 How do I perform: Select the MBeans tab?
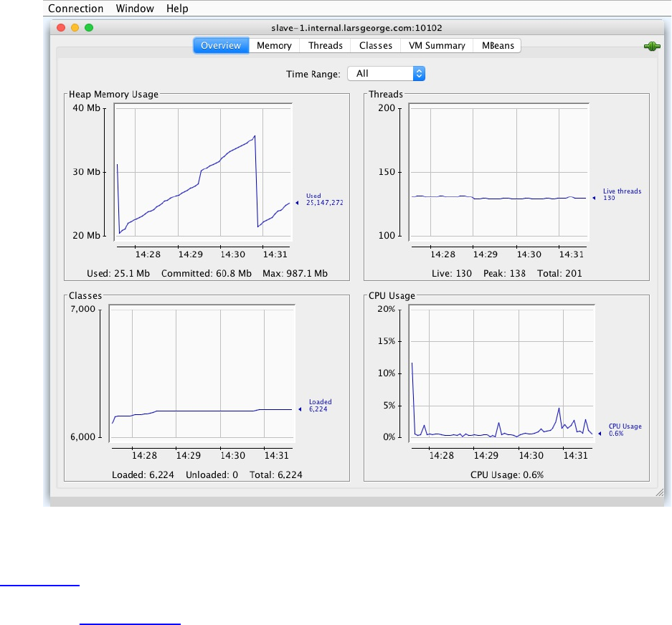pos(498,46)
